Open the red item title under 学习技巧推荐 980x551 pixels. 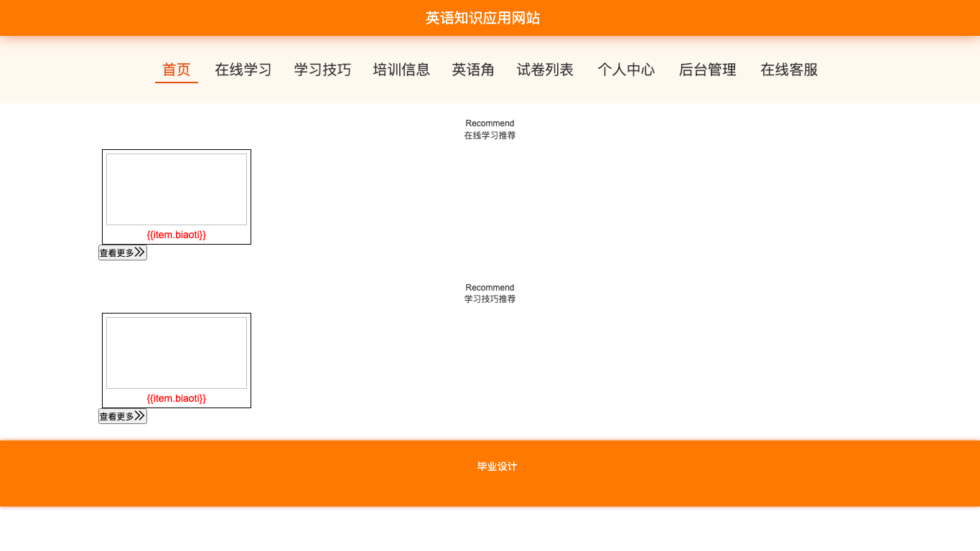177,398
